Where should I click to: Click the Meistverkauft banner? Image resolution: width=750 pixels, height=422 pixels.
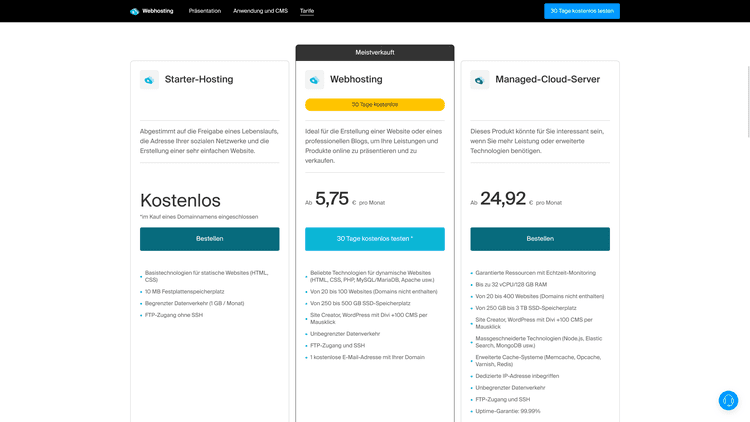point(375,53)
